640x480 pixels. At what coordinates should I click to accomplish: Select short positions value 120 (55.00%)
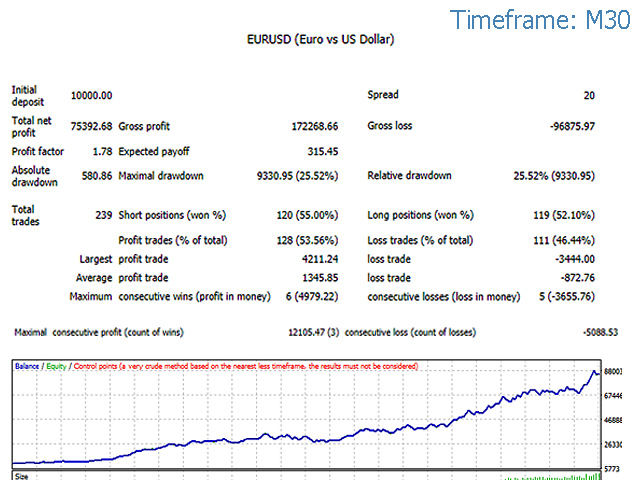click(x=307, y=215)
